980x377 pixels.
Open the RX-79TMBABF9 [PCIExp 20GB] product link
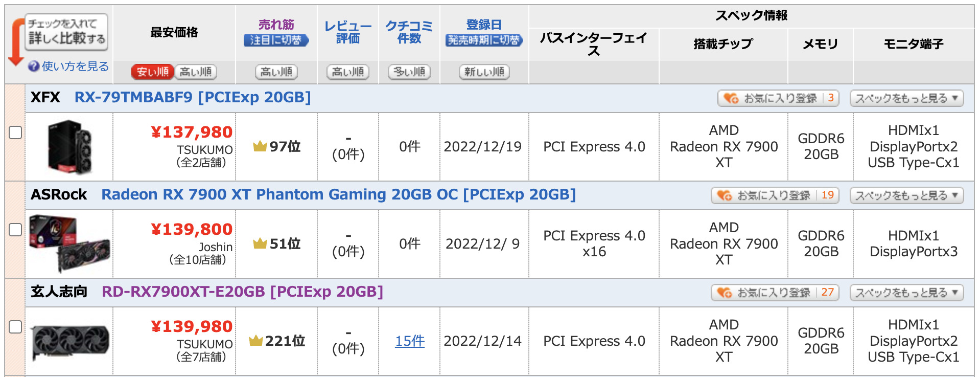point(193,97)
